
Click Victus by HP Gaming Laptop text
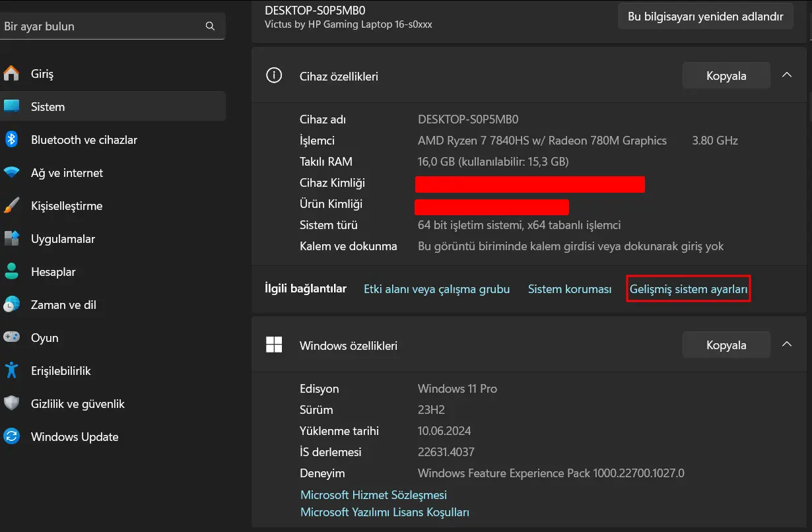(349, 24)
